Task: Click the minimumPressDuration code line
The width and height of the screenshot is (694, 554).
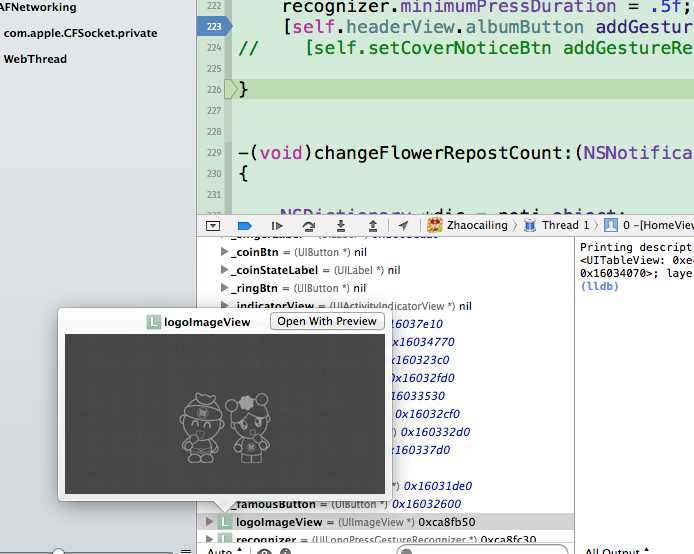Action: pos(487,6)
